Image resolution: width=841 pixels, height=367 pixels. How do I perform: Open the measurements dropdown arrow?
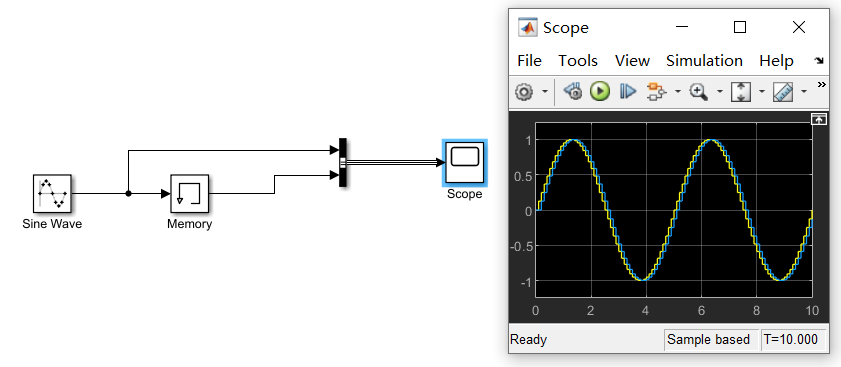pyautogui.click(x=803, y=92)
